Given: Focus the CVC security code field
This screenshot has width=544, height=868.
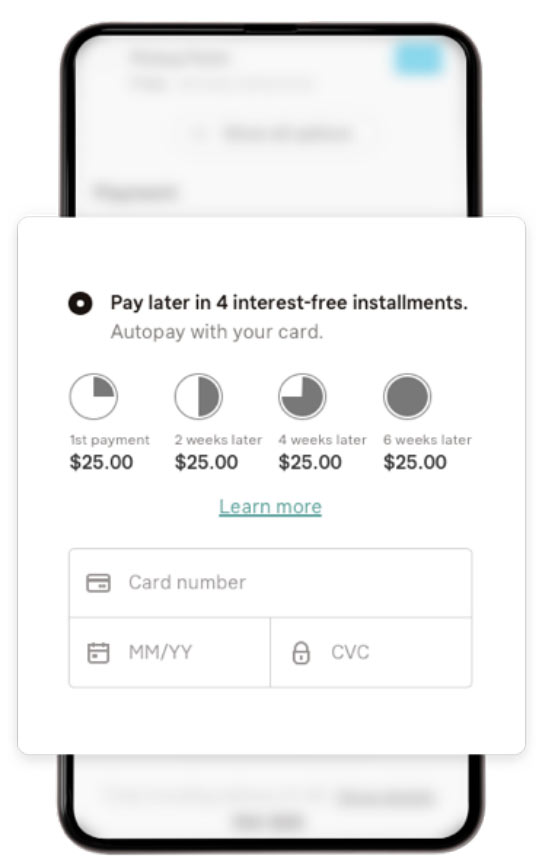Looking at the screenshot, I should pyautogui.click(x=371, y=653).
